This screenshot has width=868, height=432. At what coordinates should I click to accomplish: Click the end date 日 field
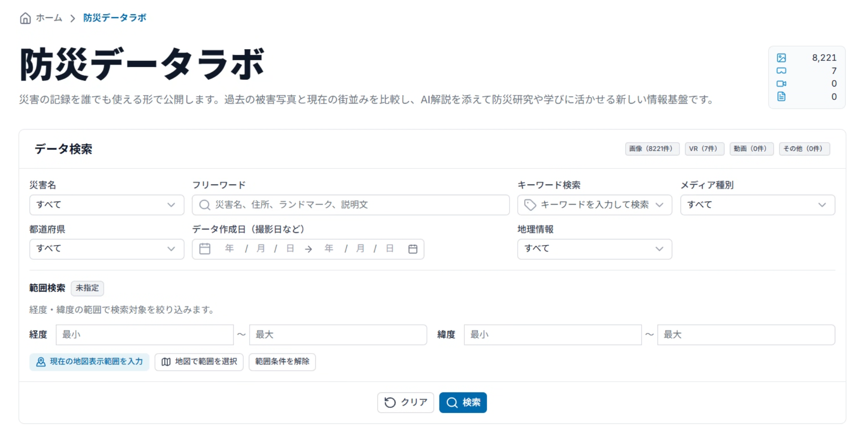[x=389, y=249]
